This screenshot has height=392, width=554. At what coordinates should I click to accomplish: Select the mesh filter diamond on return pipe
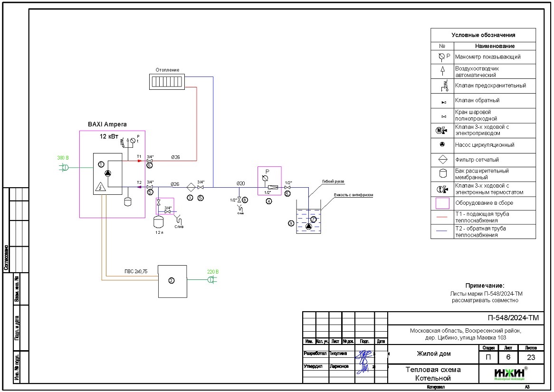(x=190, y=187)
